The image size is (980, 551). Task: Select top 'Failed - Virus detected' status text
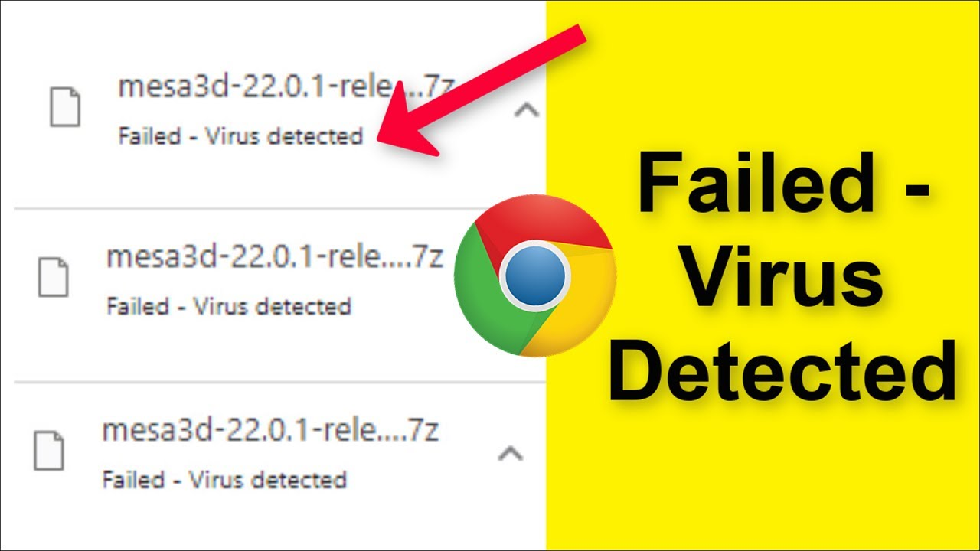[x=240, y=137]
